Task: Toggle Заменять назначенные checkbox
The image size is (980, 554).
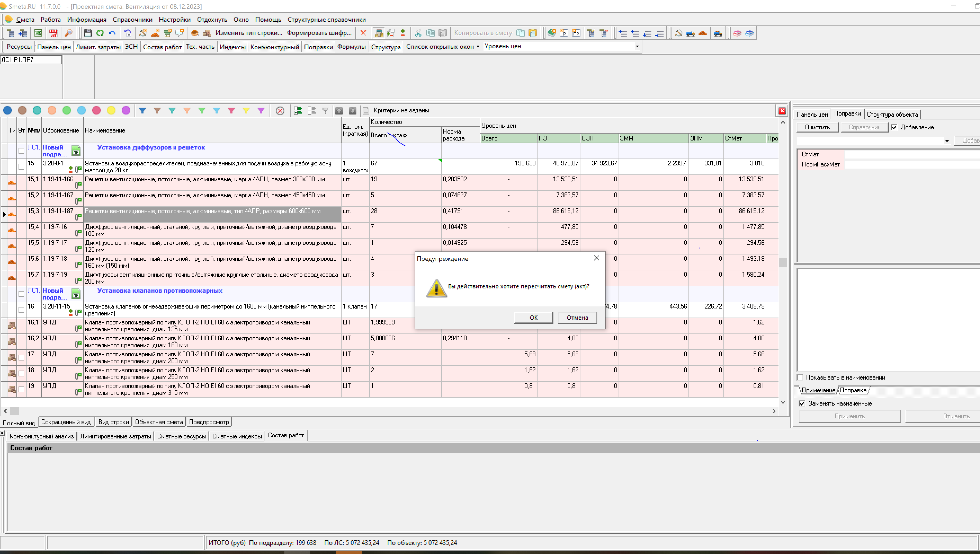Action: click(802, 403)
